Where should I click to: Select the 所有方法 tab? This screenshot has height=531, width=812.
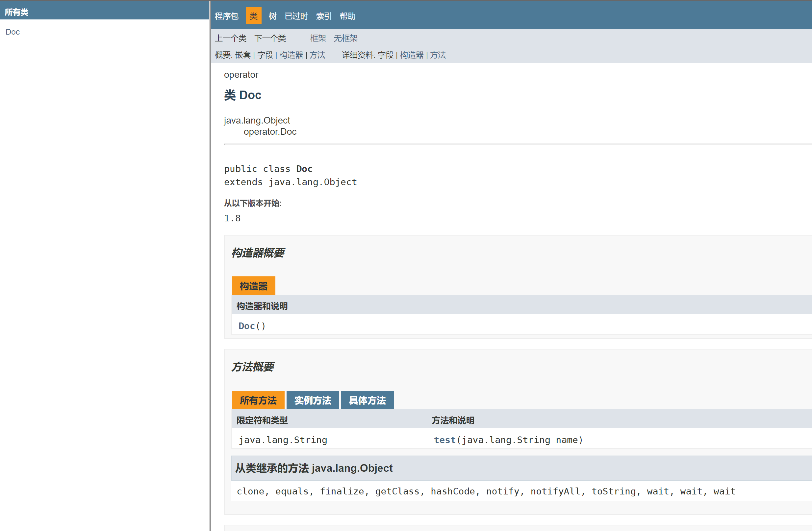pos(258,400)
